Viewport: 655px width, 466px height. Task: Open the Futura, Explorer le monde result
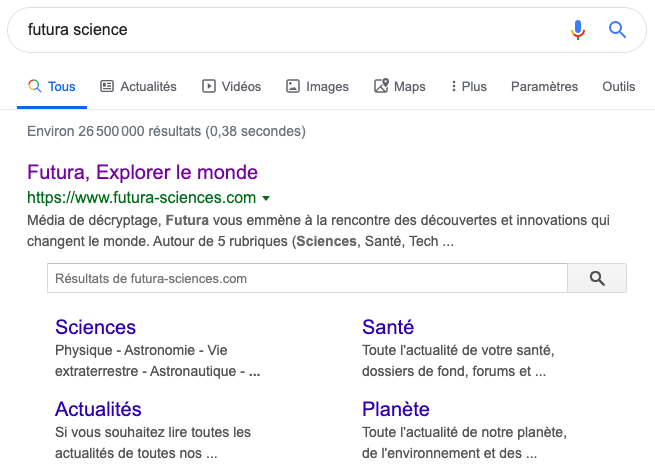tap(142, 172)
